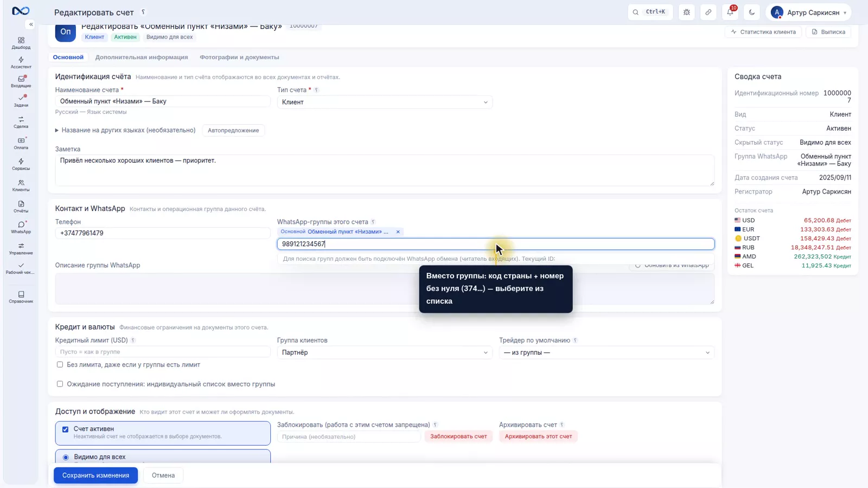The image size is (868, 488).
Task: Open Справочник in the sidebar
Action: point(21,297)
